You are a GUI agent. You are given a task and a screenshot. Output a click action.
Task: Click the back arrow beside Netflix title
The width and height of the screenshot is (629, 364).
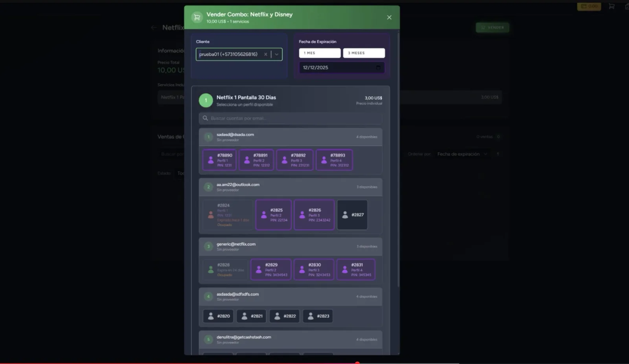154,27
